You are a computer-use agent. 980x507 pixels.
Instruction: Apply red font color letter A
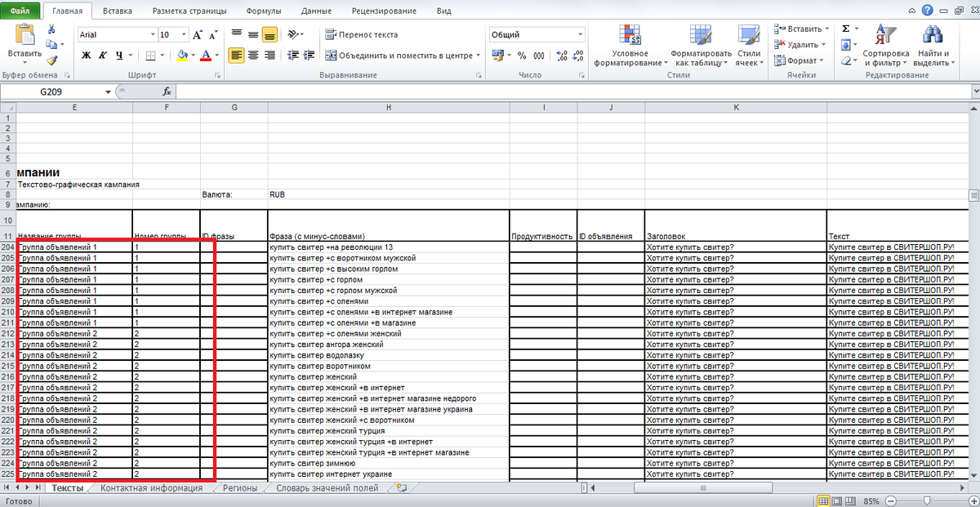[x=205, y=56]
